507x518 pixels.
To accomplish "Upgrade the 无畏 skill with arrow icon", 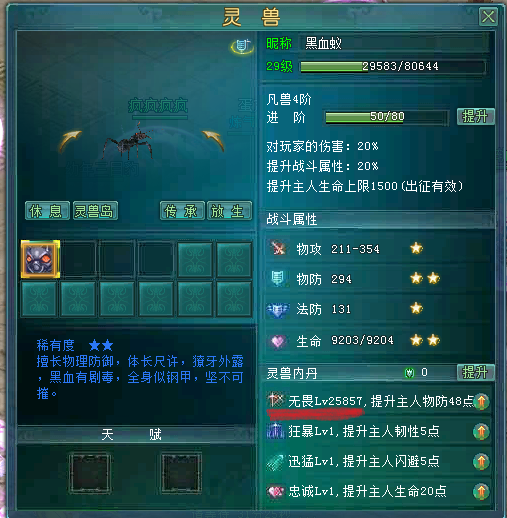I will [481, 401].
